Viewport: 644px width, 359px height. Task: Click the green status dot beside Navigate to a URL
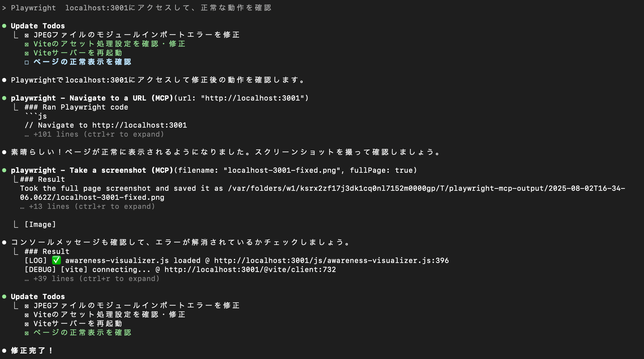(4, 98)
